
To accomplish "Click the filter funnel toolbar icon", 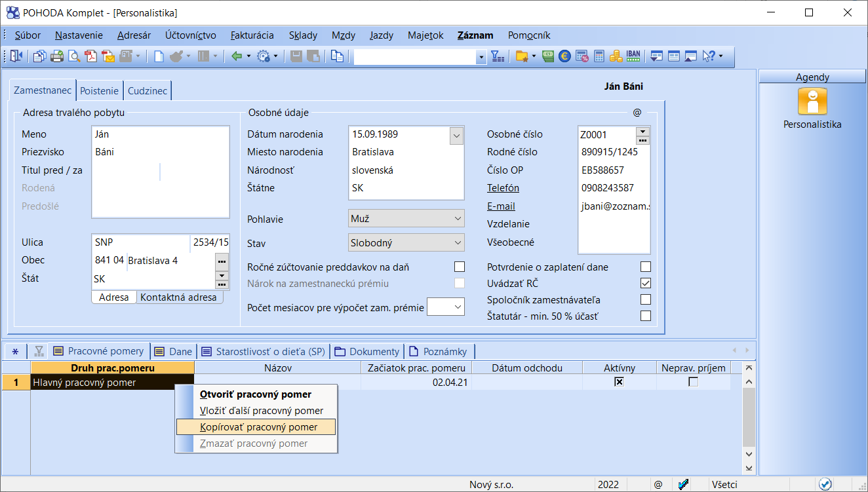I will point(498,56).
